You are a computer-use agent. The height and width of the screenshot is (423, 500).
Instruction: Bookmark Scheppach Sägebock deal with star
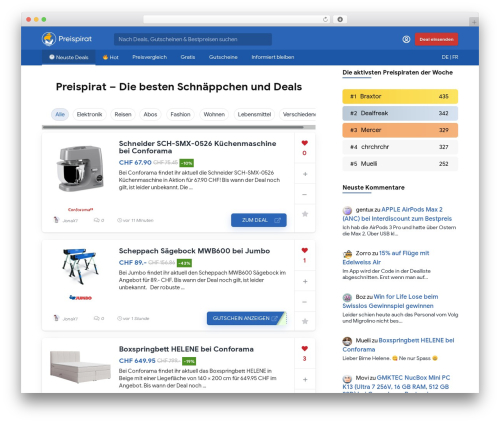pos(305,321)
